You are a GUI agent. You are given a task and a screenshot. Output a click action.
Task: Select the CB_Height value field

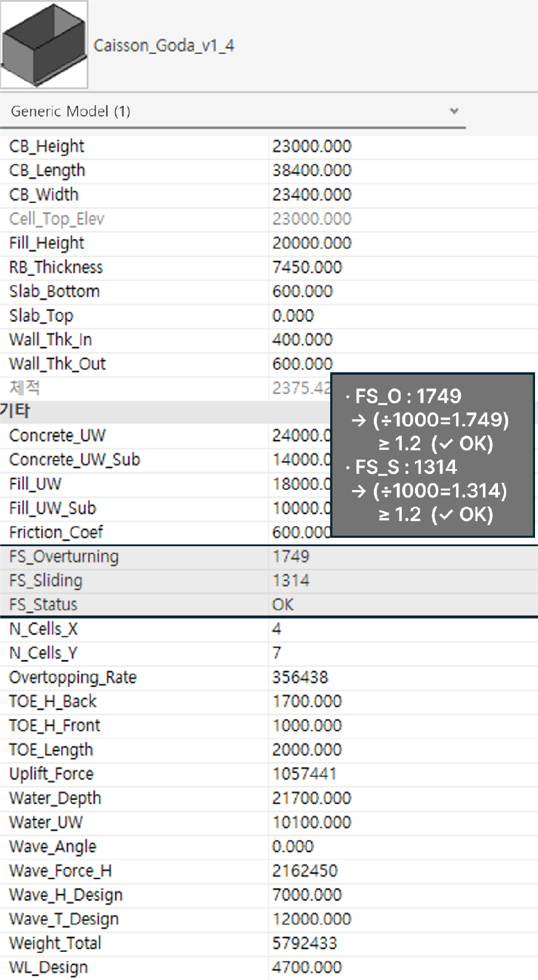click(403, 146)
